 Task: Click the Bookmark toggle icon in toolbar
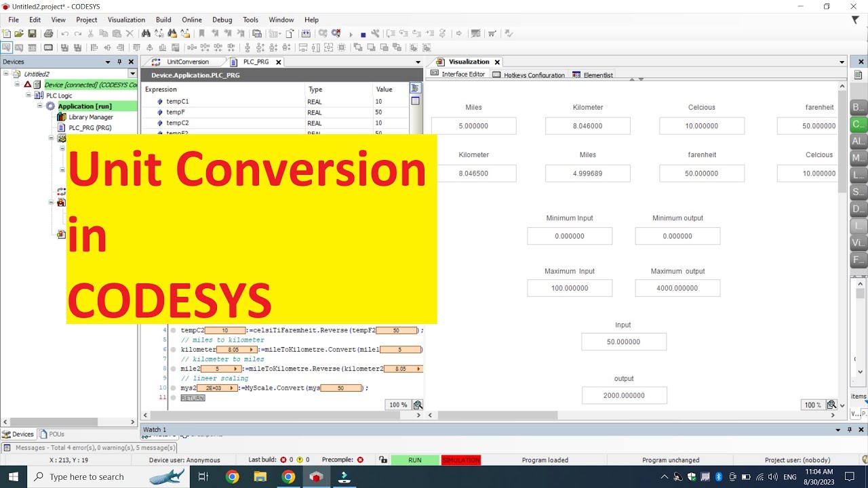201,33
